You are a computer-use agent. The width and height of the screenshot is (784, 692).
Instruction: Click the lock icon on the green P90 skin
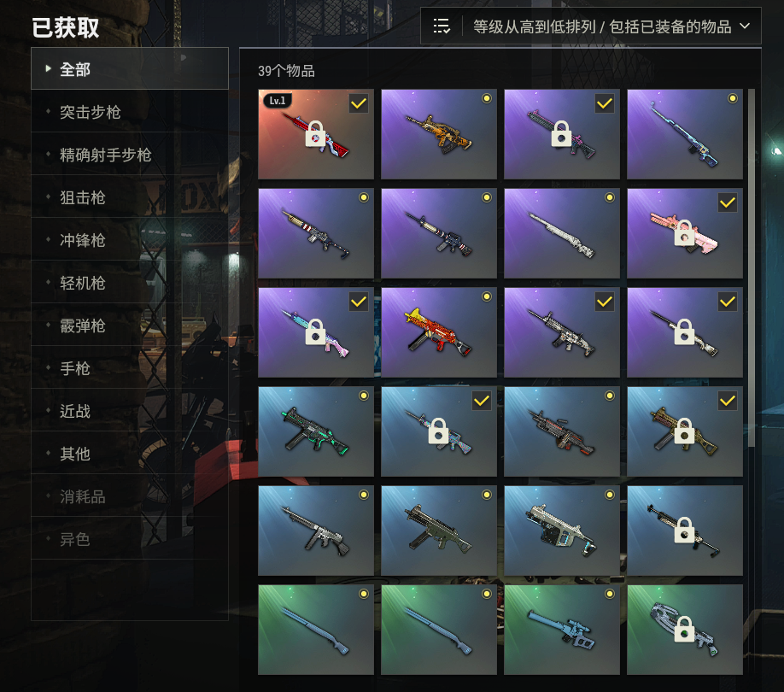click(684, 629)
